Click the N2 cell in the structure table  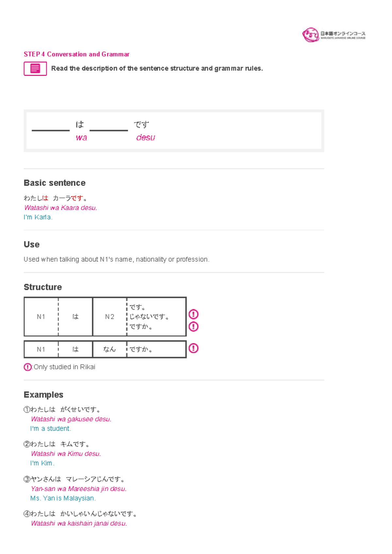[110, 317]
